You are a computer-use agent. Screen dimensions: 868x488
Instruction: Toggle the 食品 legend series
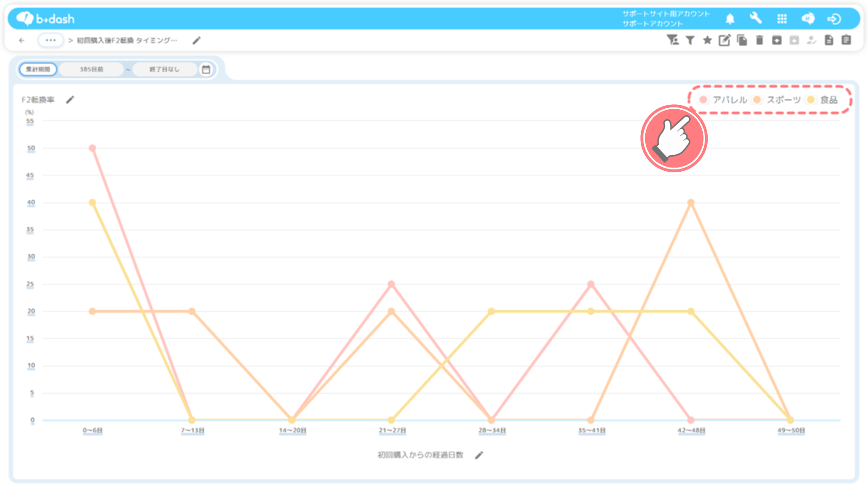823,100
